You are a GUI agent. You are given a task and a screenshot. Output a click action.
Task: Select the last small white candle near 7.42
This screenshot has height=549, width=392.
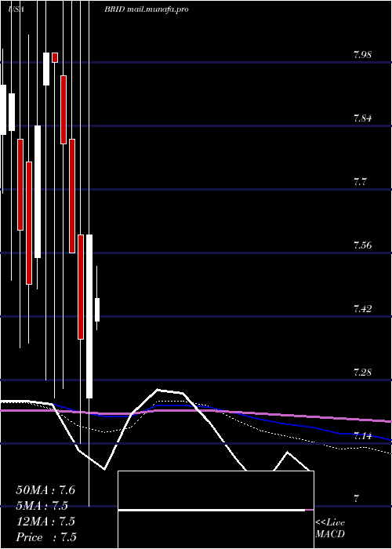pyautogui.click(x=97, y=310)
